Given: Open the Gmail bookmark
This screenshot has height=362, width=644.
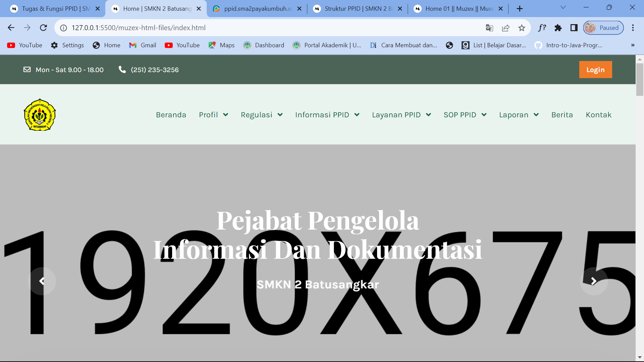Looking at the screenshot, I should click(x=143, y=45).
